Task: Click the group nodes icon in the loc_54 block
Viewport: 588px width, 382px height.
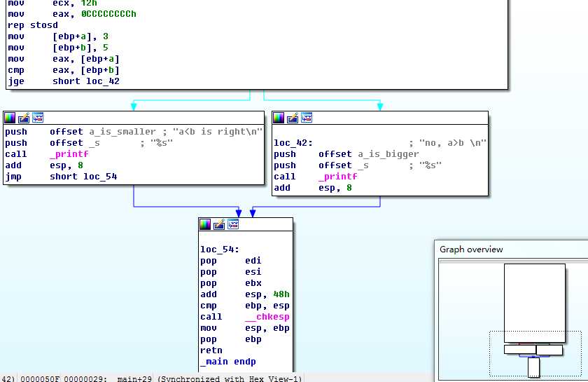Action: pyautogui.click(x=233, y=224)
